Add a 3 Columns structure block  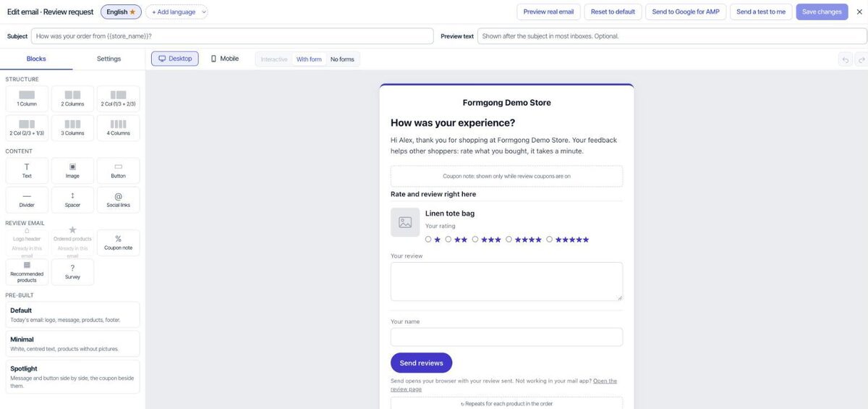pos(72,128)
